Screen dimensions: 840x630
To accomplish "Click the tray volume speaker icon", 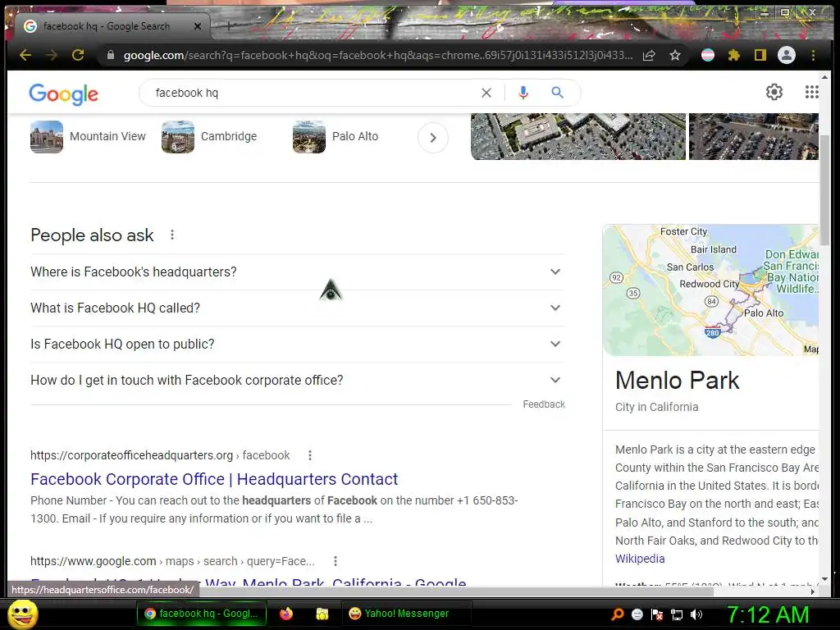I will (696, 614).
